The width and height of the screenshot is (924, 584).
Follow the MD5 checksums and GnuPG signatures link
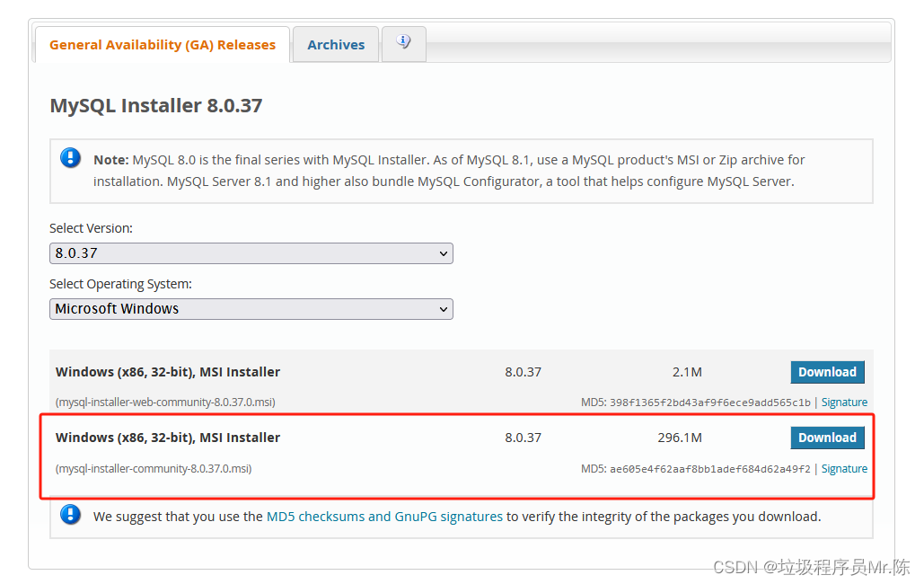(x=385, y=517)
